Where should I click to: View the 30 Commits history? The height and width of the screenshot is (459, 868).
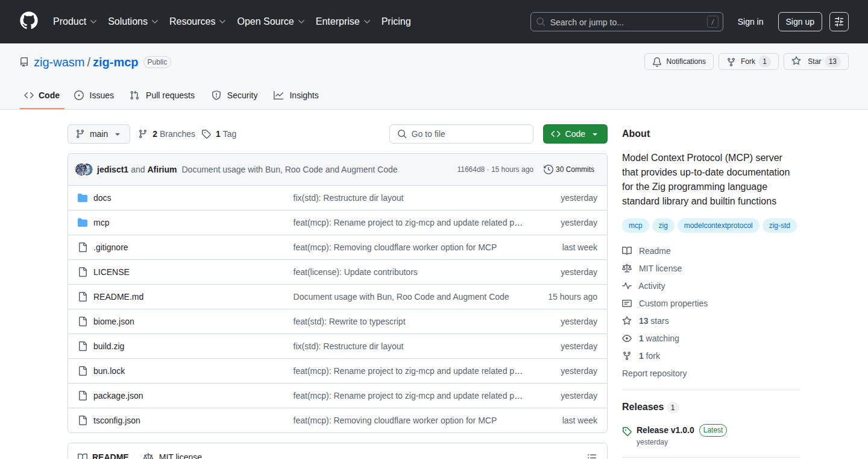(x=569, y=169)
